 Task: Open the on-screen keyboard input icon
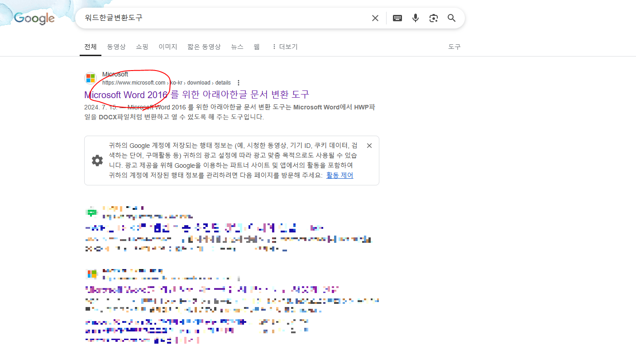(397, 18)
